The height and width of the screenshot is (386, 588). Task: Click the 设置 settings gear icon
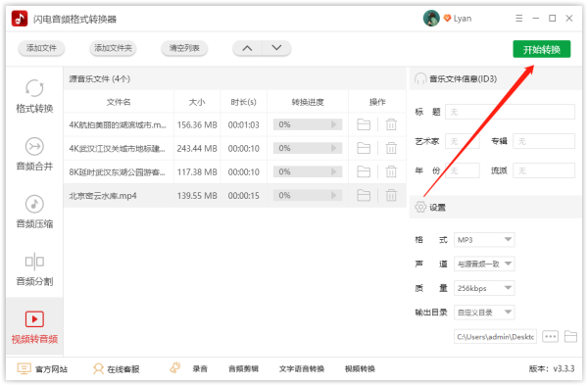(x=420, y=207)
